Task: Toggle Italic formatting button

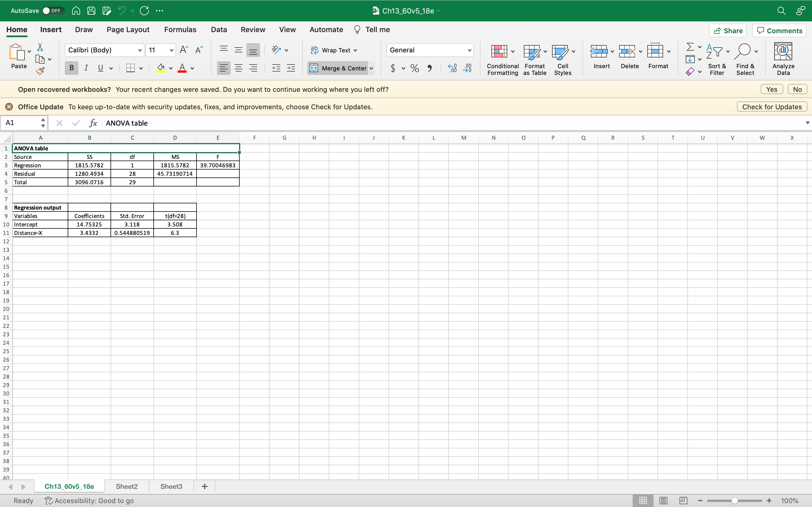Action: click(x=86, y=68)
